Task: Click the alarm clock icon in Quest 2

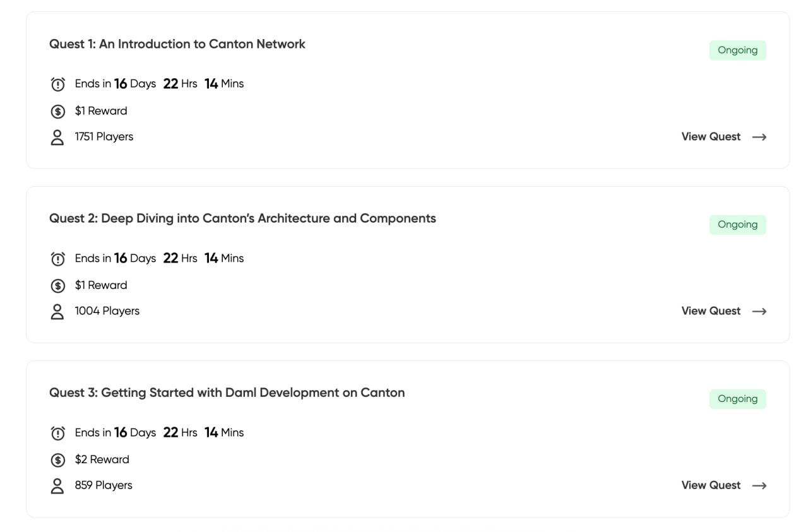Action: [57, 259]
